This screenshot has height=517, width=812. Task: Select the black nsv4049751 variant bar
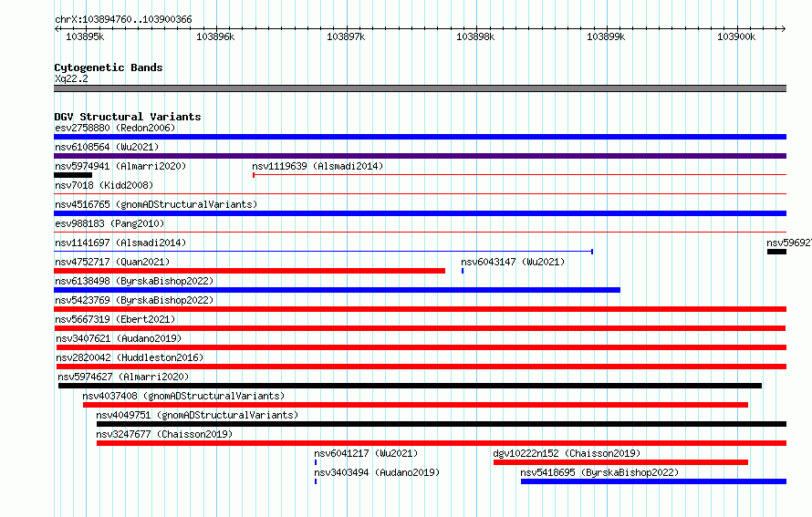click(x=442, y=424)
